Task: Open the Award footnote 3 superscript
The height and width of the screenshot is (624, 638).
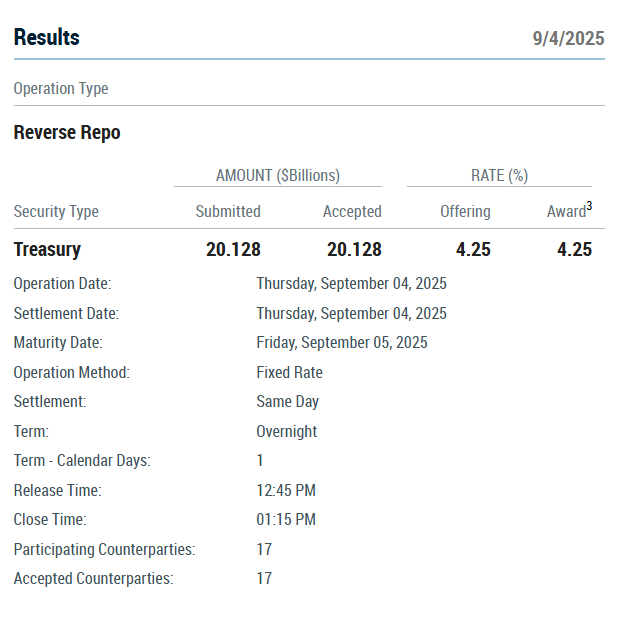Action: [589, 206]
